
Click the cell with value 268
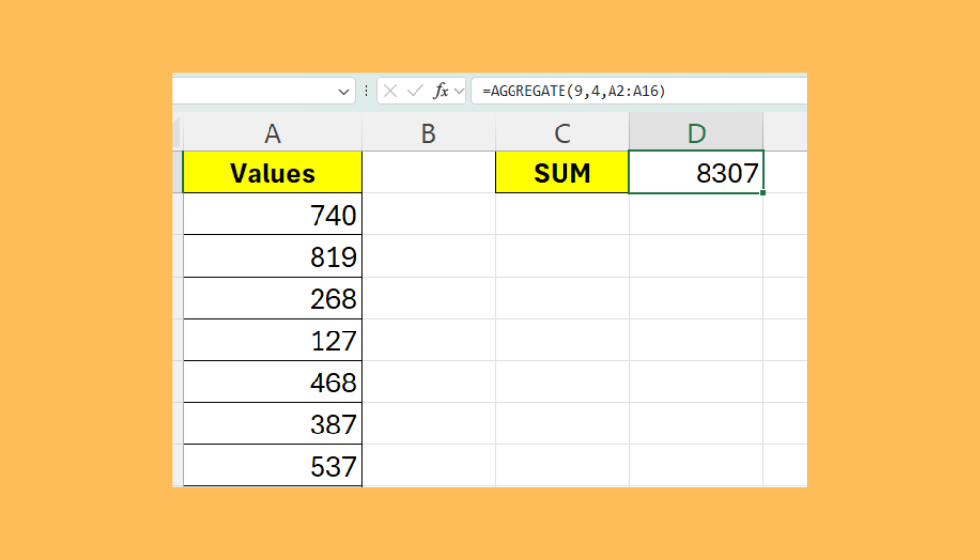pos(272,298)
